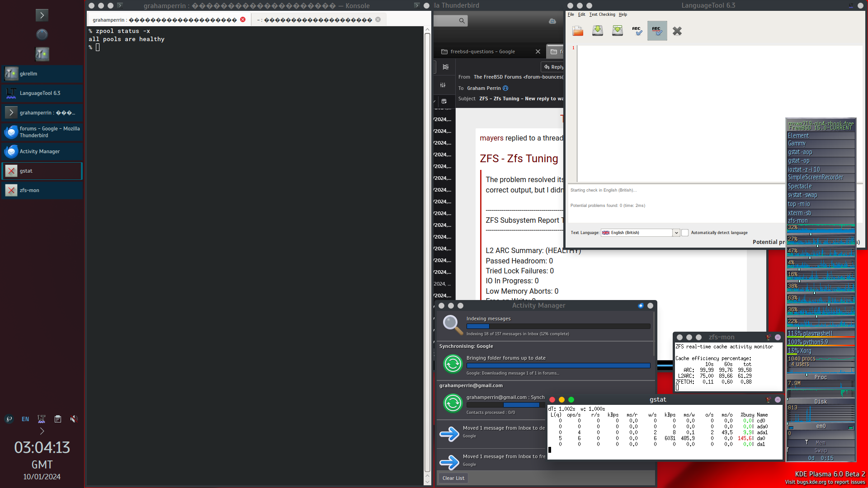This screenshot has width=868, height=488.
Task: Click the contact icon beside Graham Perrin
Action: (505, 88)
